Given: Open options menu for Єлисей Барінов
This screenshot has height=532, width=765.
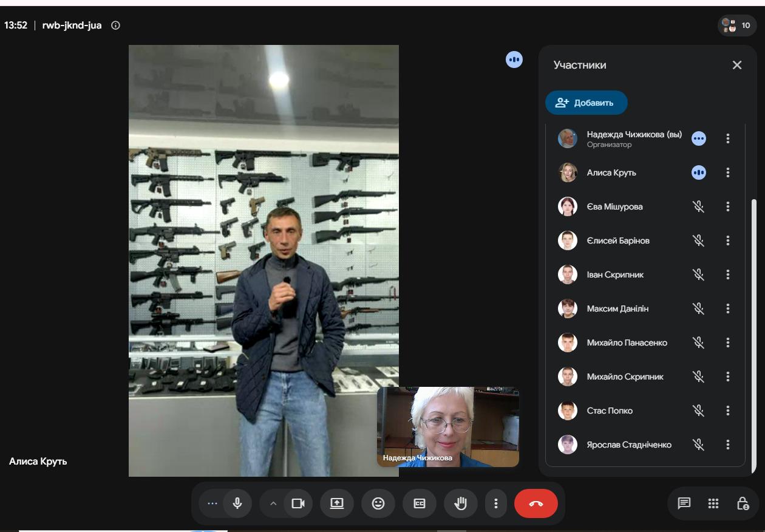Looking at the screenshot, I should (728, 240).
